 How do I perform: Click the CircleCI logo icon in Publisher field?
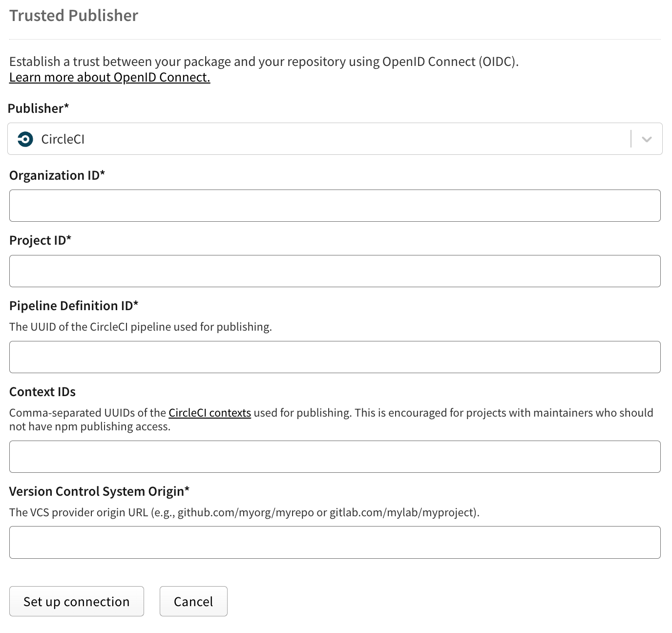pyautogui.click(x=25, y=139)
